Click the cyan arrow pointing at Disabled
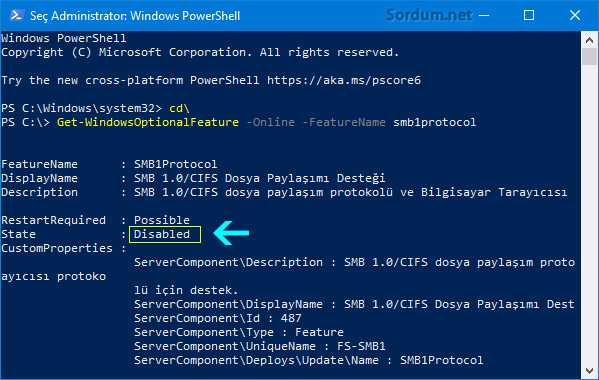The width and height of the screenshot is (599, 380). [x=231, y=233]
